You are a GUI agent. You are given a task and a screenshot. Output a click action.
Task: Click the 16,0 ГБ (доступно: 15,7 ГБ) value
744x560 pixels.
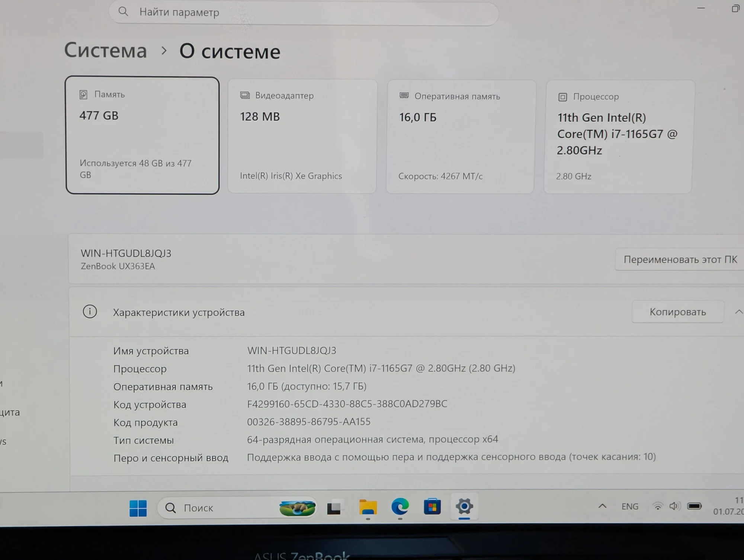tap(307, 386)
